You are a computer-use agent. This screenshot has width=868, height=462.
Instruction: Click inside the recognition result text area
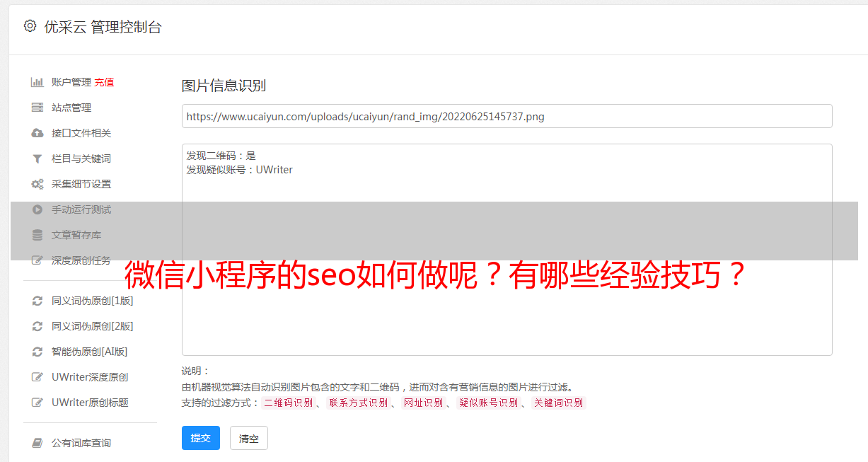507,250
